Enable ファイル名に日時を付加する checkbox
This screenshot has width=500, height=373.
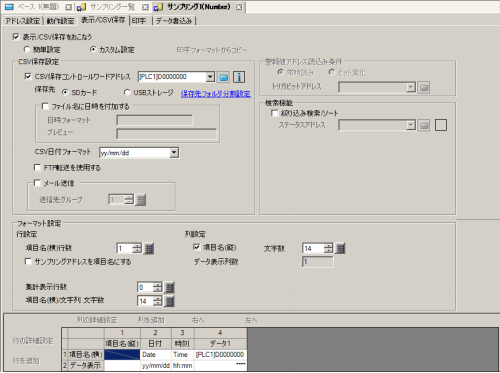pyautogui.click(x=45, y=106)
